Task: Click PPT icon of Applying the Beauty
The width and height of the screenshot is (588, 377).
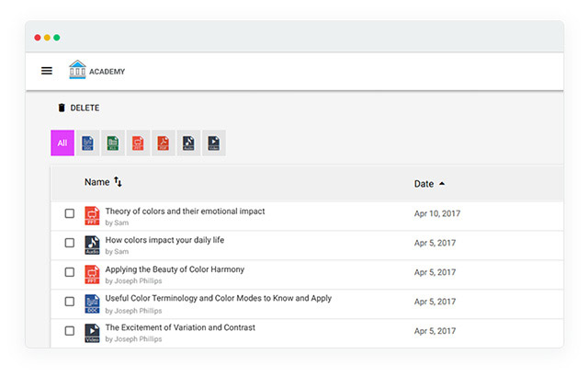Action: [92, 274]
